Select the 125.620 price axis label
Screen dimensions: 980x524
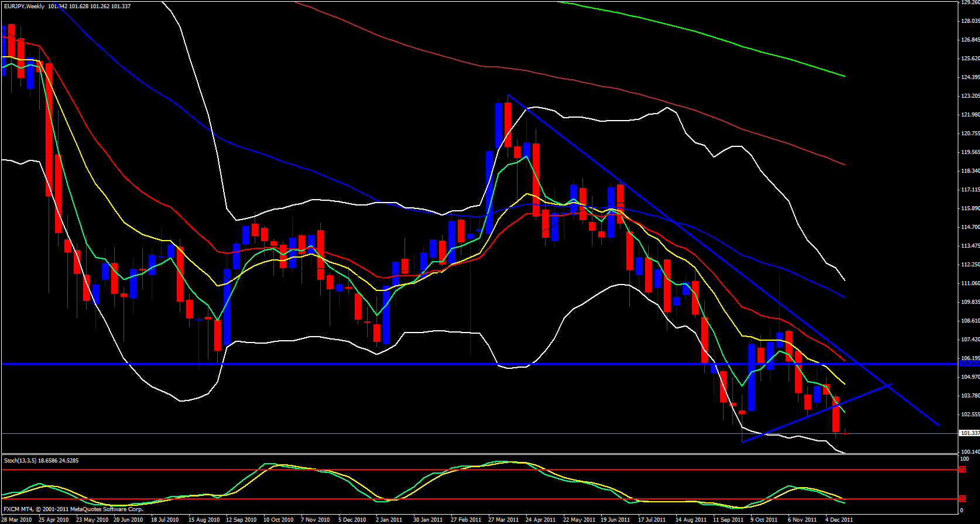(x=970, y=59)
